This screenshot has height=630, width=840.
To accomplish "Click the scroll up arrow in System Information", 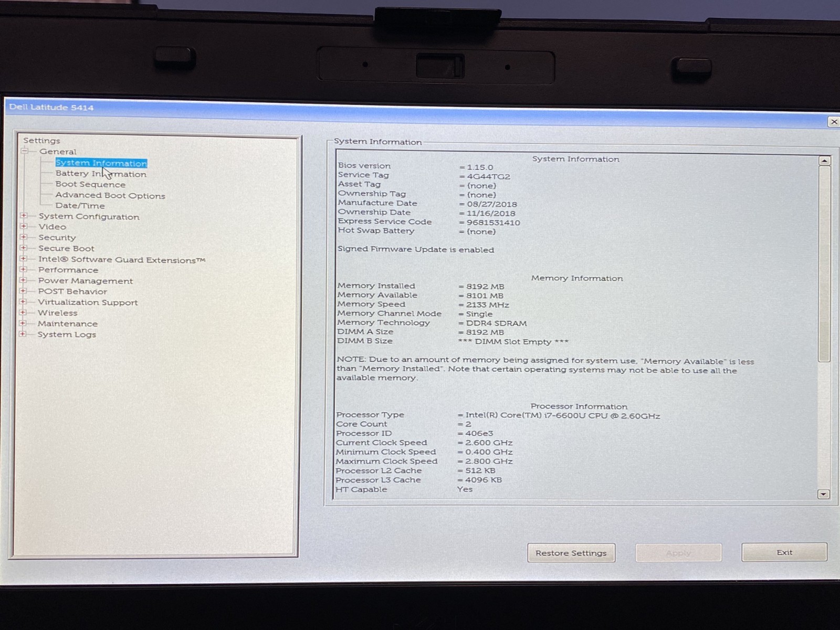I will click(x=824, y=161).
